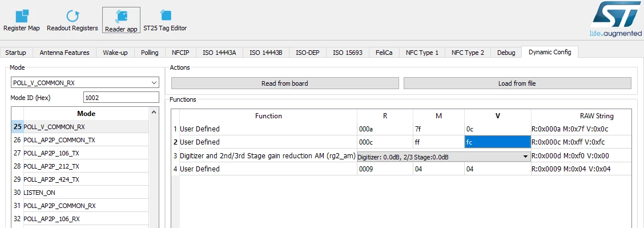Click the R column header
The image size is (644, 228).
coord(385,116)
